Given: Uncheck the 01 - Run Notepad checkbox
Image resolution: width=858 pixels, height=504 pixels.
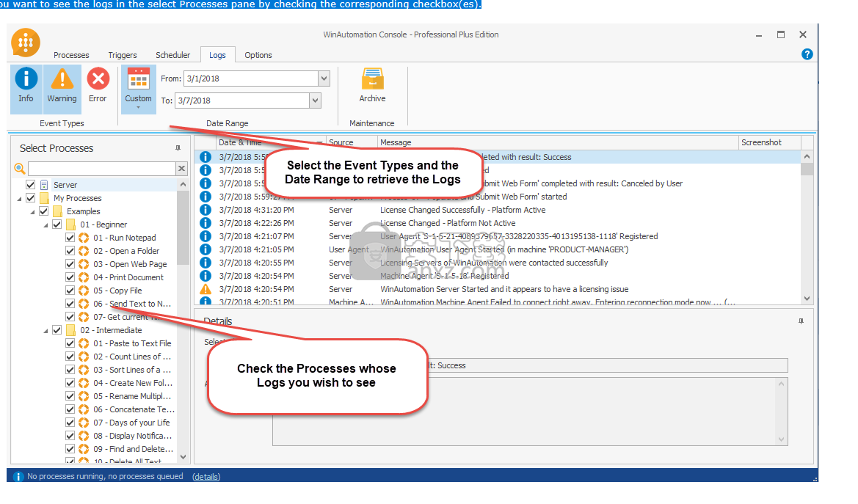Looking at the screenshot, I should point(70,238).
